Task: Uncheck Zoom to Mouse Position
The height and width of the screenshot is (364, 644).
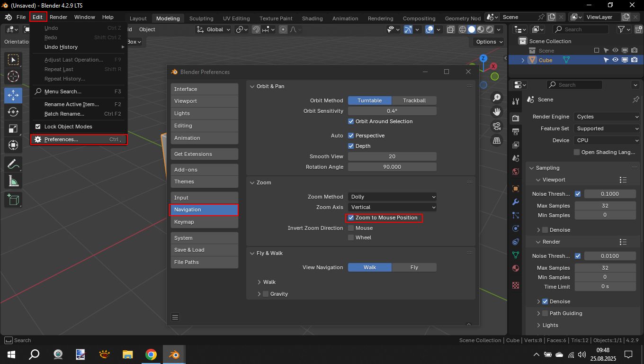Action: [351, 218]
